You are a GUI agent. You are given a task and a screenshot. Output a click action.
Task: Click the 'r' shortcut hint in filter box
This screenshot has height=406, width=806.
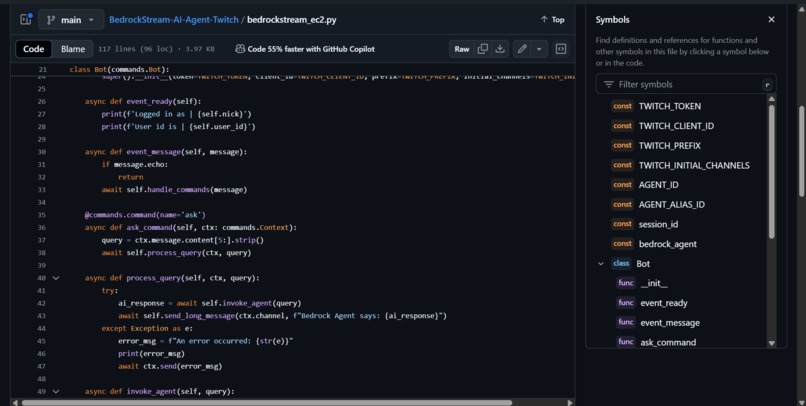pyautogui.click(x=767, y=85)
